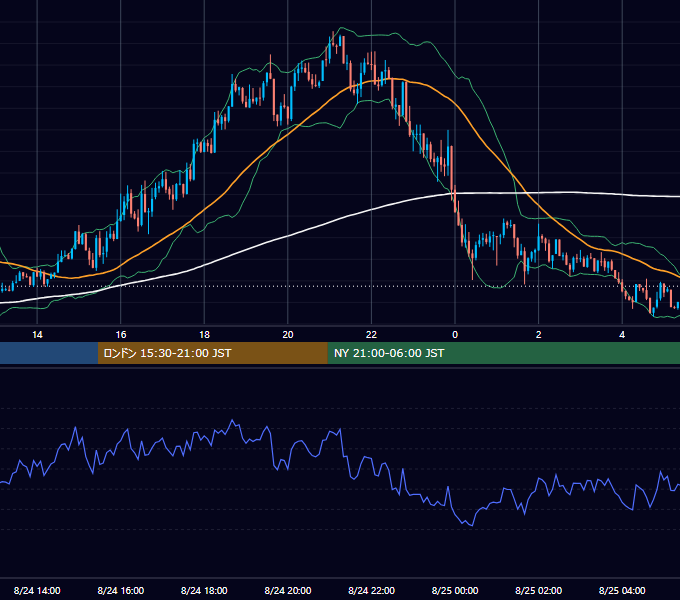680x600 pixels.
Task: Click the 8/24 20:00 date label
Action: click(288, 590)
